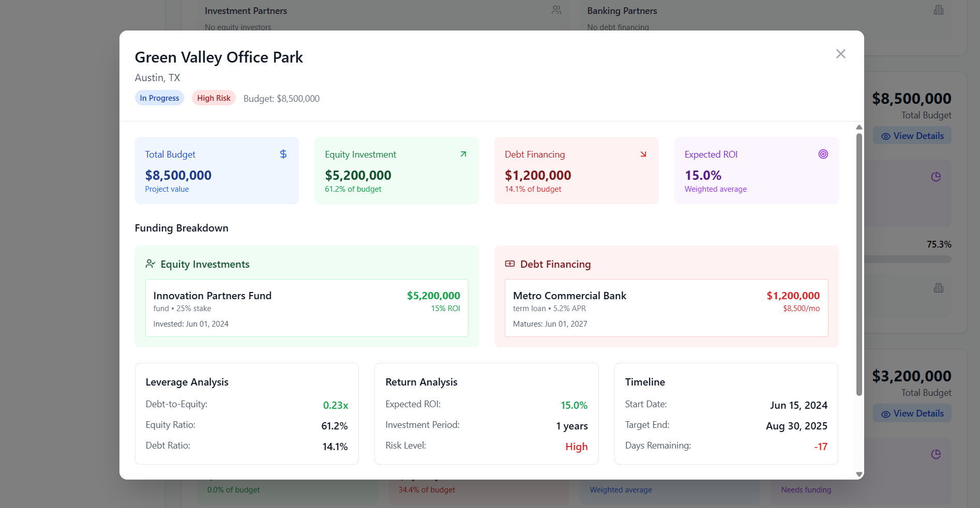Click the up-right arrow icon in Equity Investment
This screenshot has height=508, width=980.
pyautogui.click(x=463, y=154)
